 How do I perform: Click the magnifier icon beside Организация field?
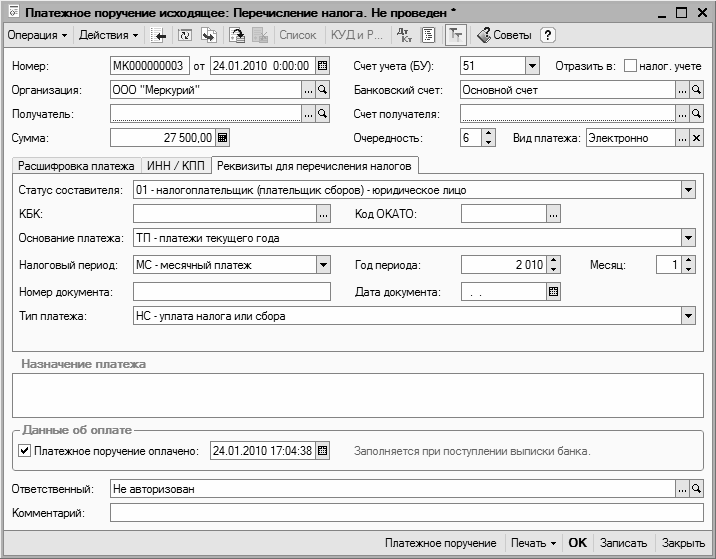(x=322, y=90)
